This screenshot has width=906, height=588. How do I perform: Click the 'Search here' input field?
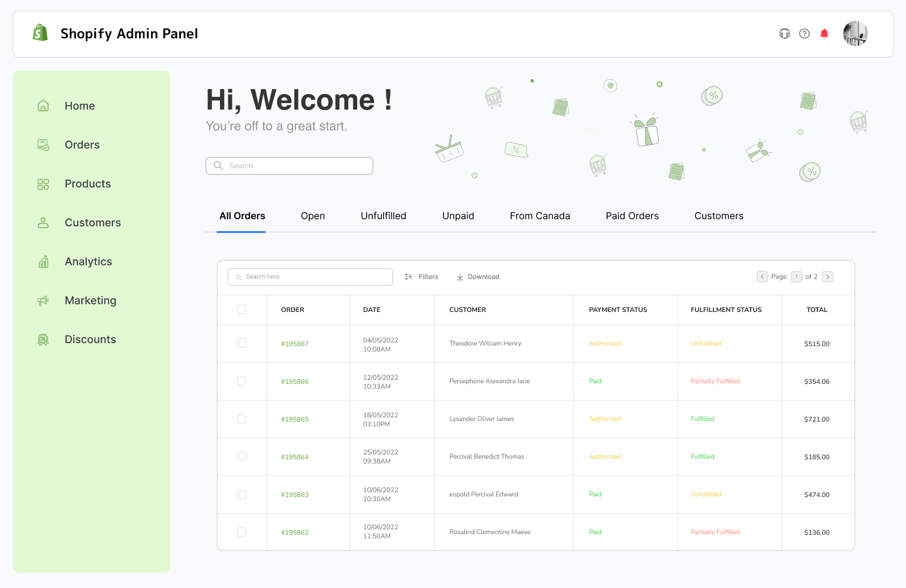tap(310, 277)
